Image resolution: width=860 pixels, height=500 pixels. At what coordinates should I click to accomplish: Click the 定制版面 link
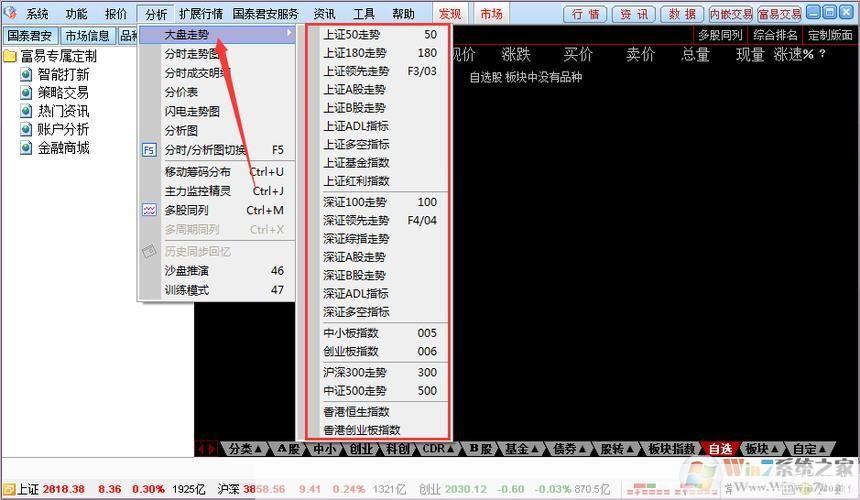pyautogui.click(x=830, y=35)
